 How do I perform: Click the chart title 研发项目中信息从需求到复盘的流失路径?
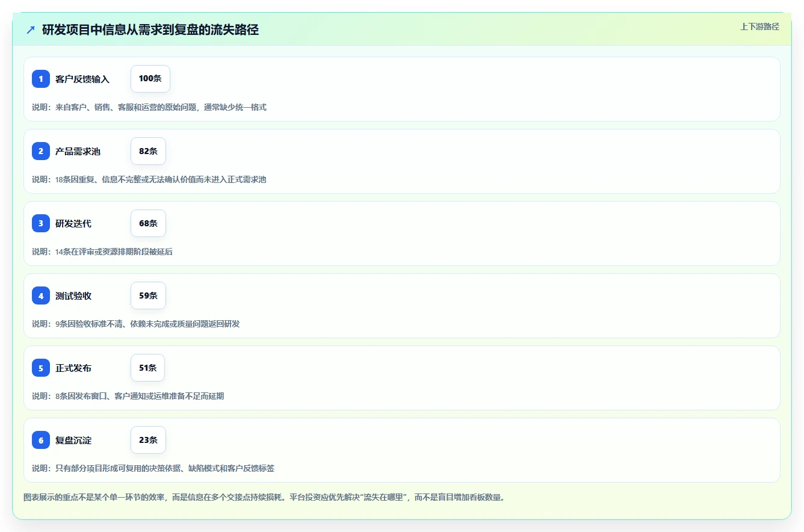tap(150, 29)
